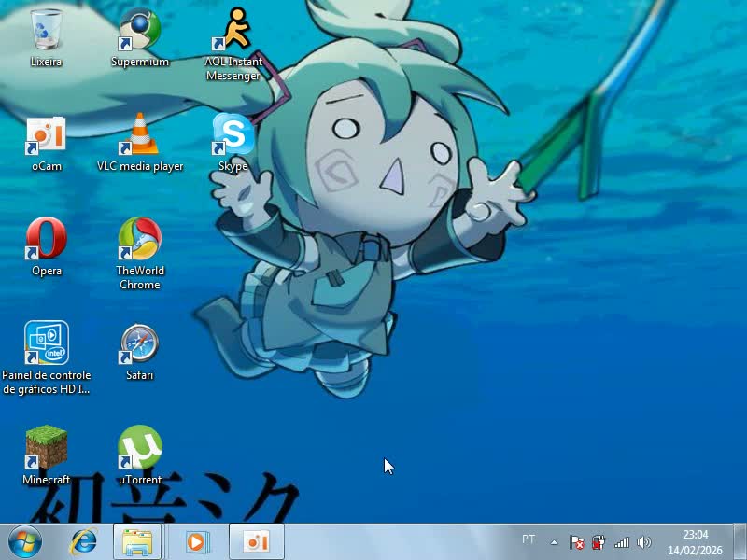Click the PT language indicator
Image resolution: width=747 pixels, height=560 pixels.
pos(529,539)
